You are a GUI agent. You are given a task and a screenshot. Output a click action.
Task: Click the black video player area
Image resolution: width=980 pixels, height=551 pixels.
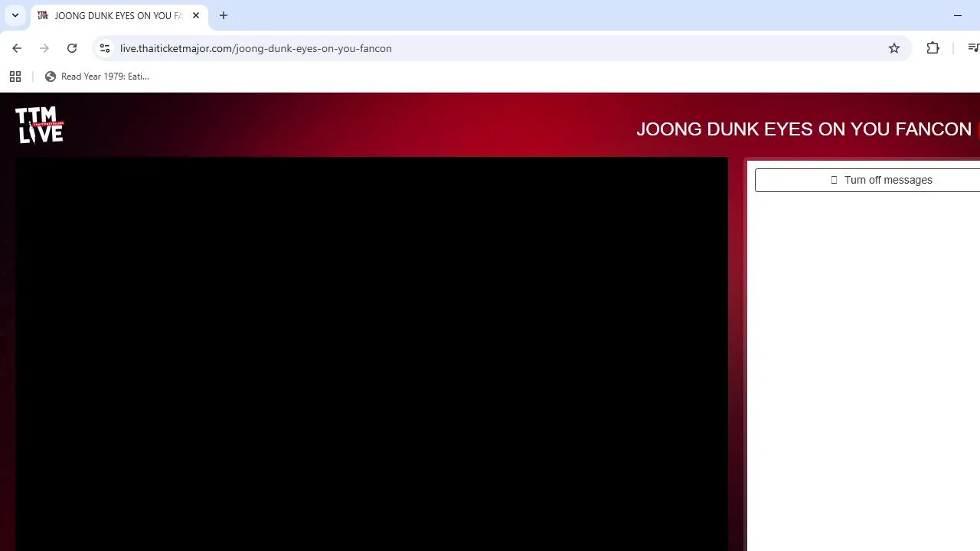pos(371,354)
